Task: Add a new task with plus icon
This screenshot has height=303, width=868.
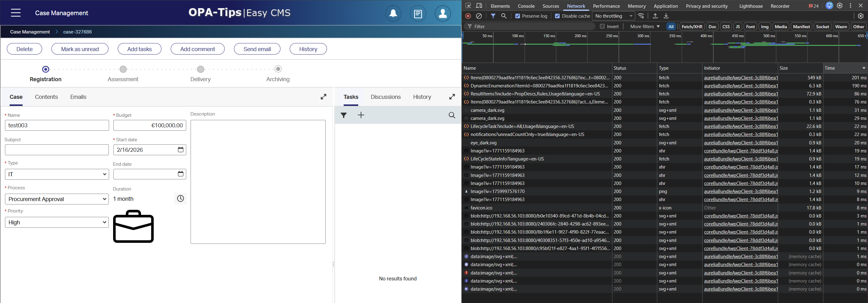Action: [x=361, y=115]
